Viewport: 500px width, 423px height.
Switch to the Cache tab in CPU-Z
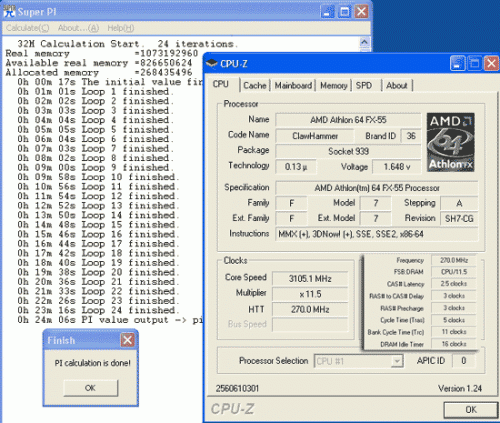point(255,86)
